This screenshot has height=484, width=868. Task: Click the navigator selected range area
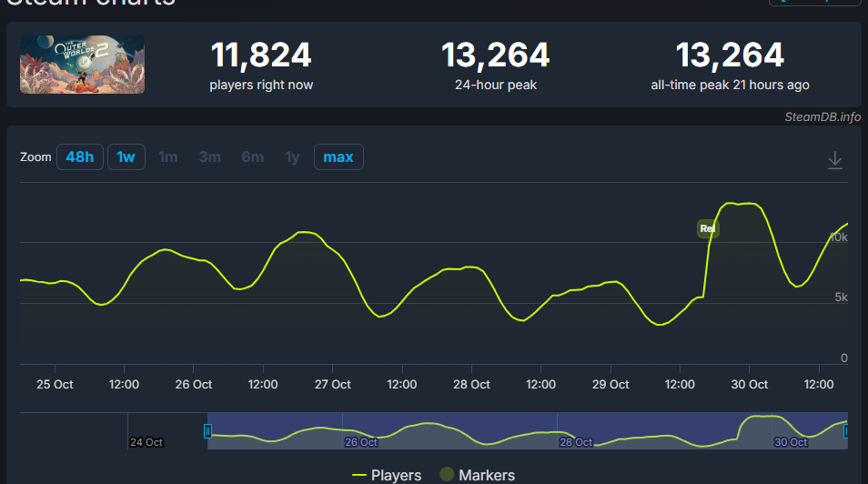[528, 431]
